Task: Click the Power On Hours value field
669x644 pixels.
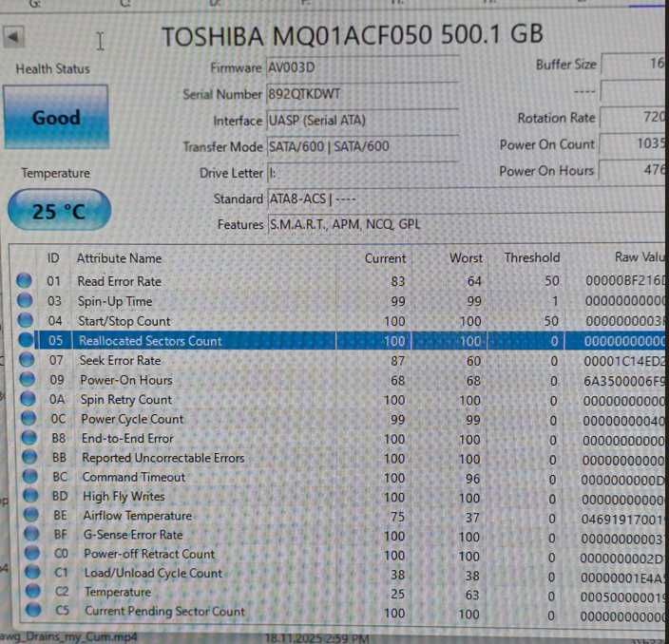Action: click(632, 170)
